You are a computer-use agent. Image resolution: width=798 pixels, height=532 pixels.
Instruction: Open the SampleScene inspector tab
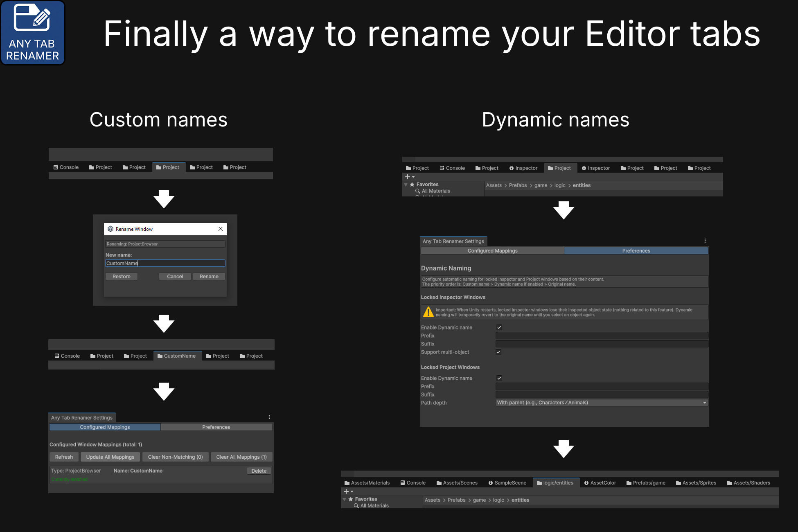coord(507,483)
